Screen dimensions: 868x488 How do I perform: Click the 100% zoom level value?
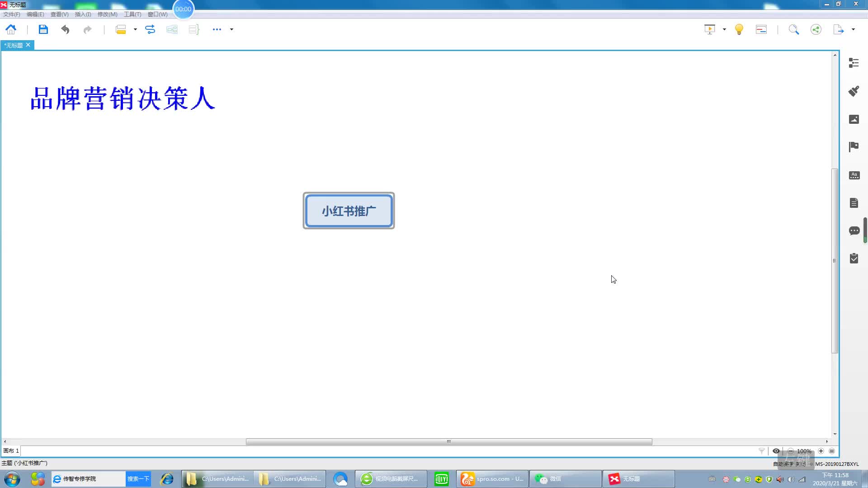pos(804,451)
